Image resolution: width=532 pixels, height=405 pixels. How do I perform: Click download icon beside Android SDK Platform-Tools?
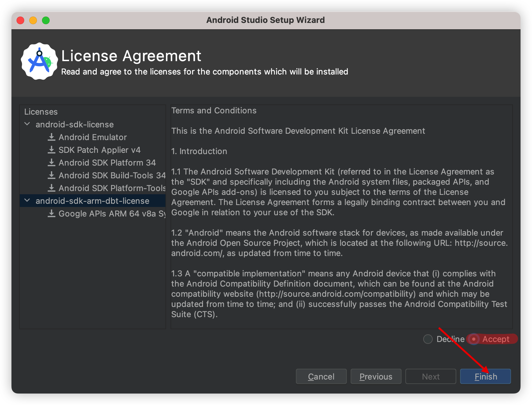[x=52, y=188]
